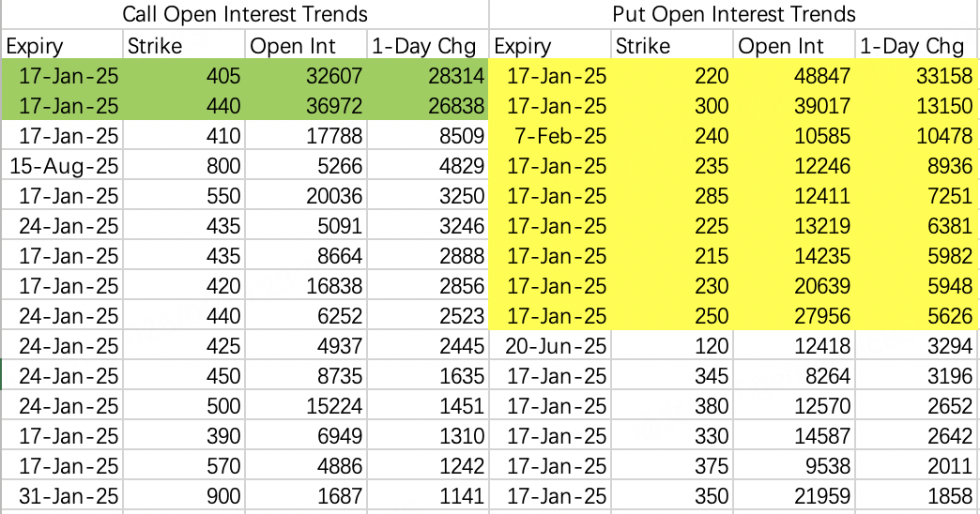
Task: Select the 20-Jun-25 put expiry cell
Action: tap(550, 345)
